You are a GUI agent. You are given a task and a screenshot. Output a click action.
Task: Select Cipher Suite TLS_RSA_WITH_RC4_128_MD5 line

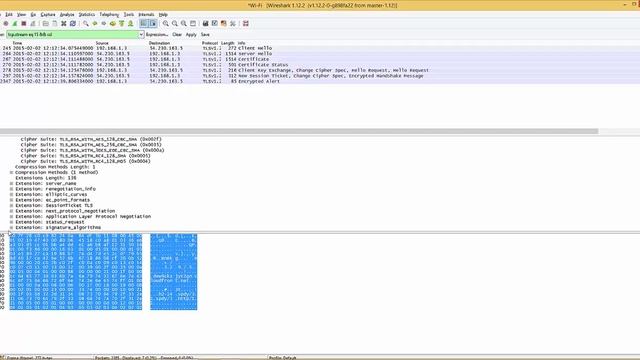pos(86,161)
